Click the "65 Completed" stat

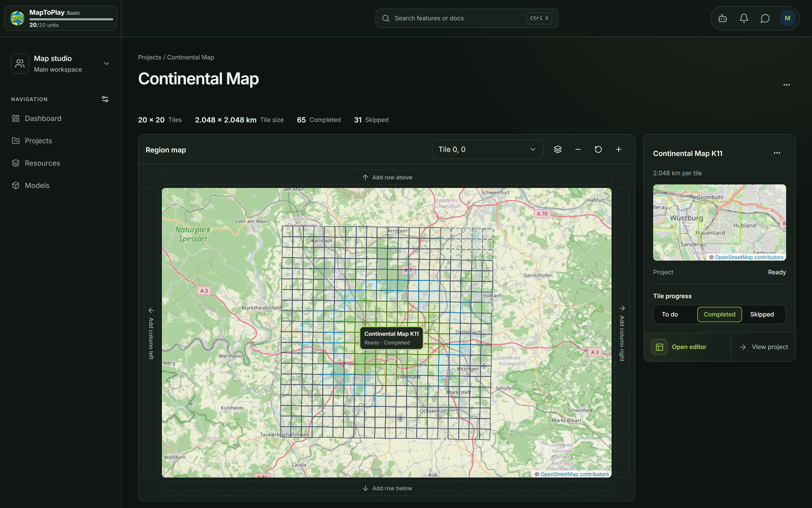point(318,120)
